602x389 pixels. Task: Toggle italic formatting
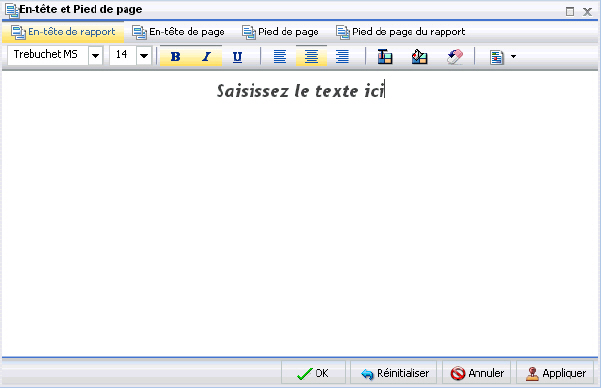pos(207,56)
